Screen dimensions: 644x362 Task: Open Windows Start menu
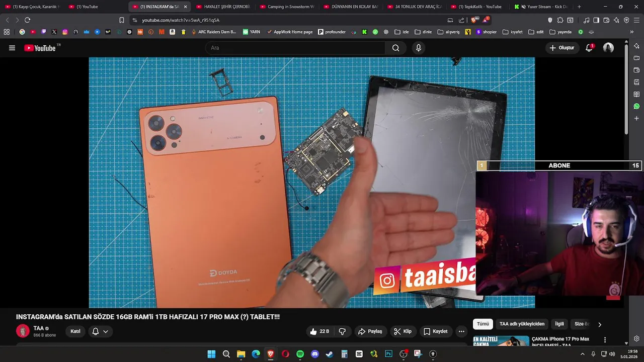point(212,354)
